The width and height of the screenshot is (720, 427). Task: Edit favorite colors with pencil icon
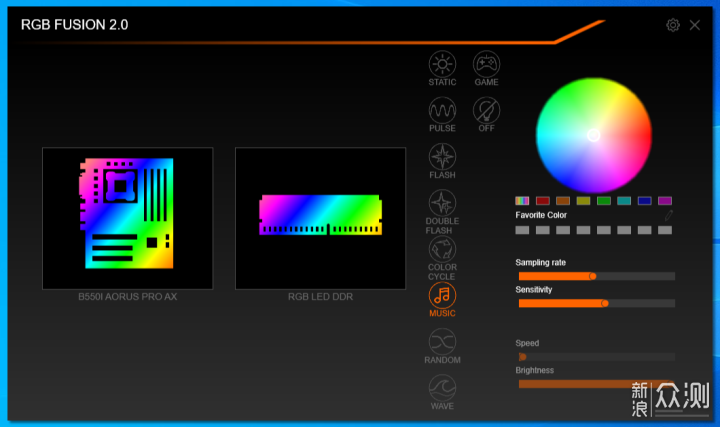click(669, 215)
